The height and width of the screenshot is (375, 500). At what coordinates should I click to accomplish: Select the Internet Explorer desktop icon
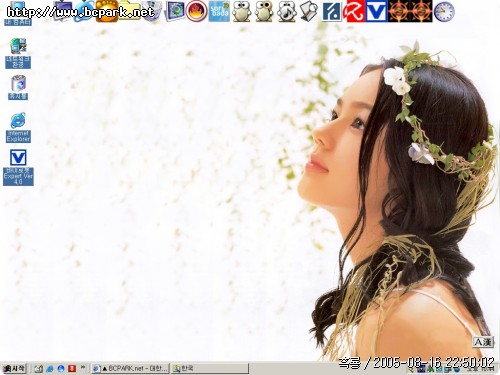[x=18, y=128]
